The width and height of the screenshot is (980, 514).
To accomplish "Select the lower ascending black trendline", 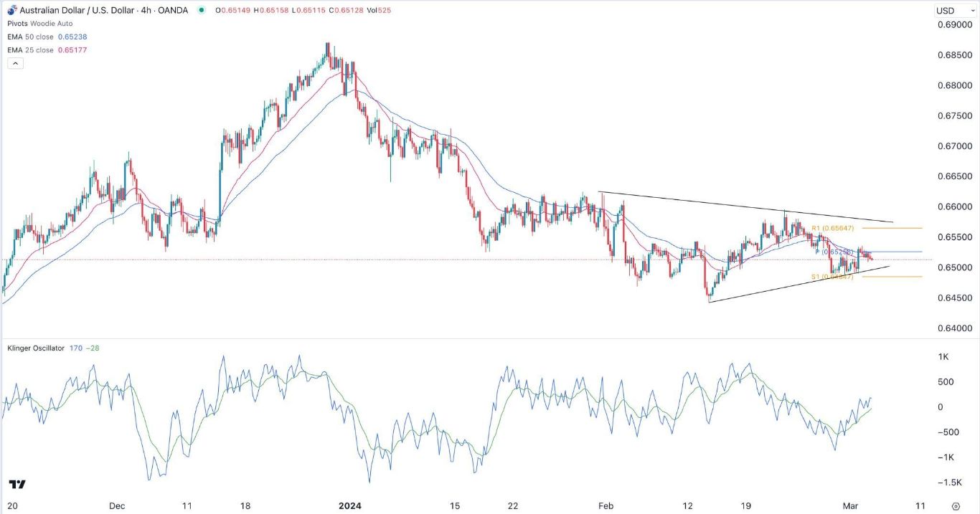I will [x=799, y=285].
